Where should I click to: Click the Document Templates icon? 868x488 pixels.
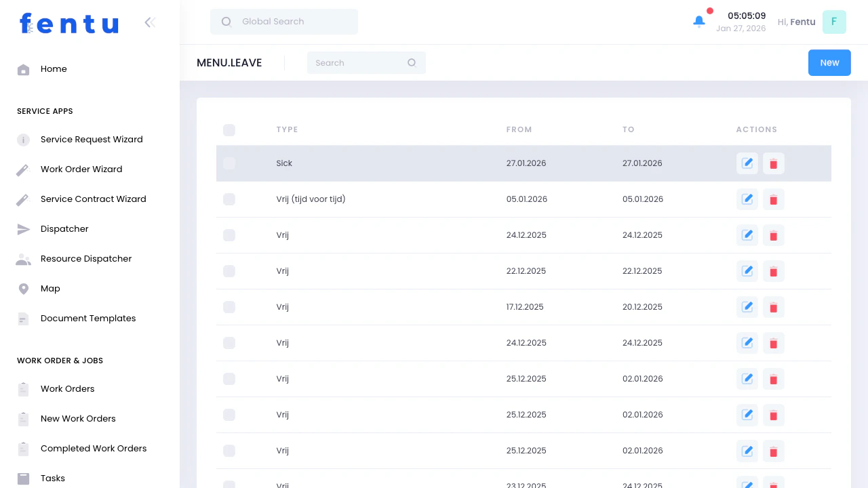[x=23, y=318]
